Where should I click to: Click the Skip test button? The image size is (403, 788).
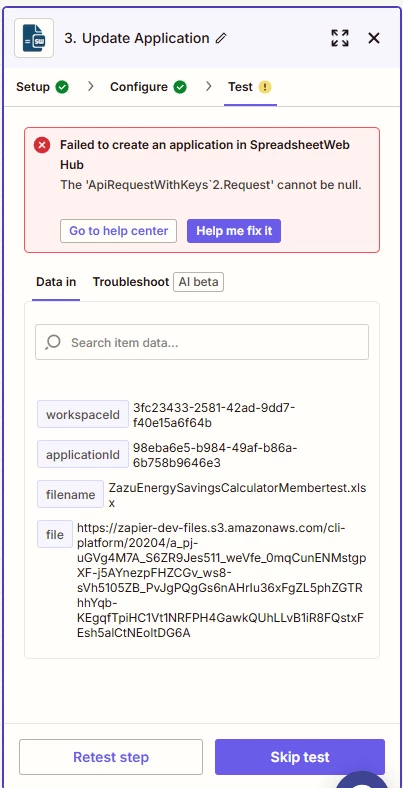[300, 757]
